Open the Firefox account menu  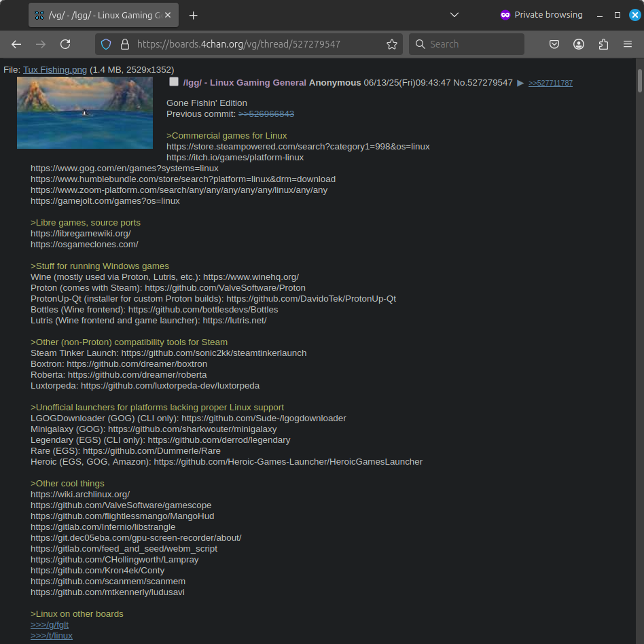[579, 44]
